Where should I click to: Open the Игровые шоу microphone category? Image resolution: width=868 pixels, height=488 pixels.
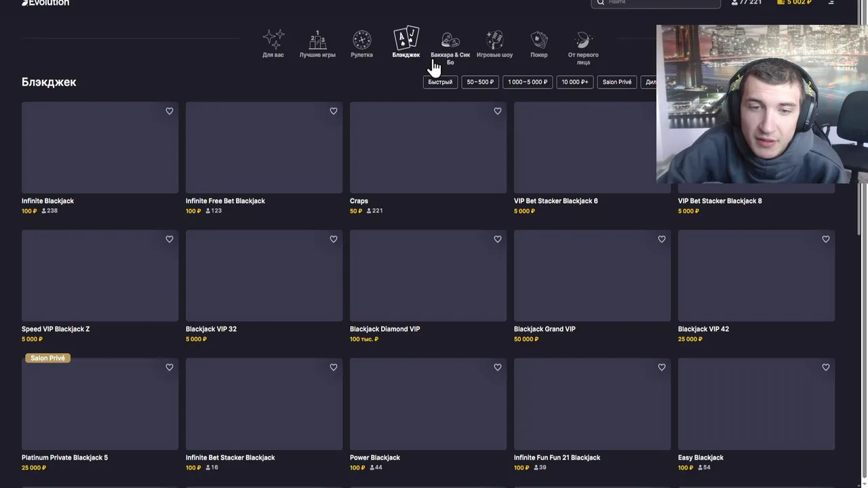494,44
